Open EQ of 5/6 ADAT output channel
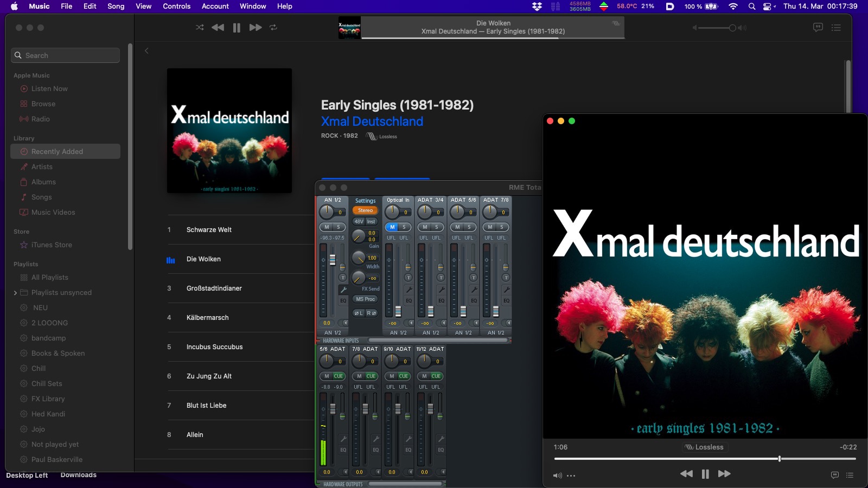 point(343,450)
